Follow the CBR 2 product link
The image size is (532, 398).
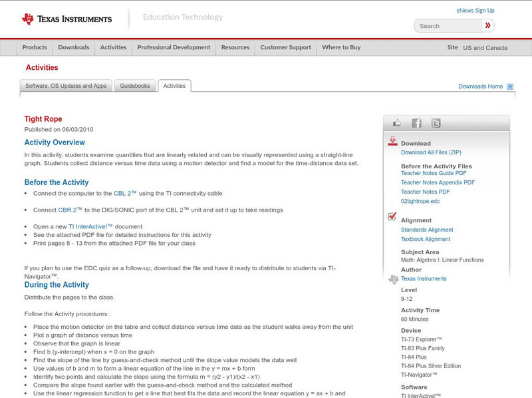[x=70, y=210]
